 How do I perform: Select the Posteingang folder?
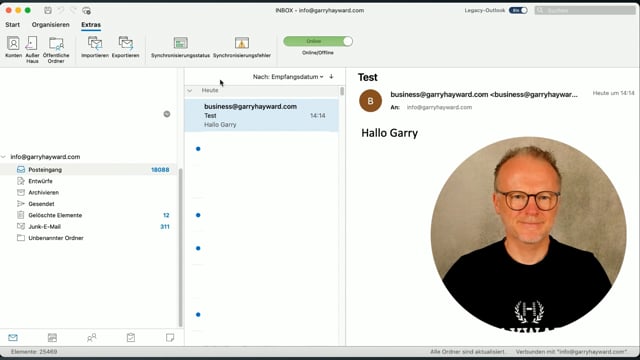pos(89,169)
